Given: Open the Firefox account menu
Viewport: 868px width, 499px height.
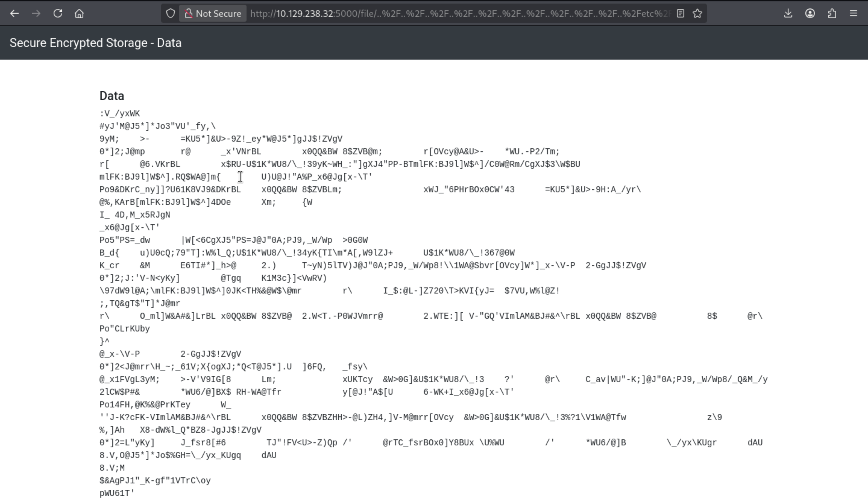Looking at the screenshot, I should point(810,13).
